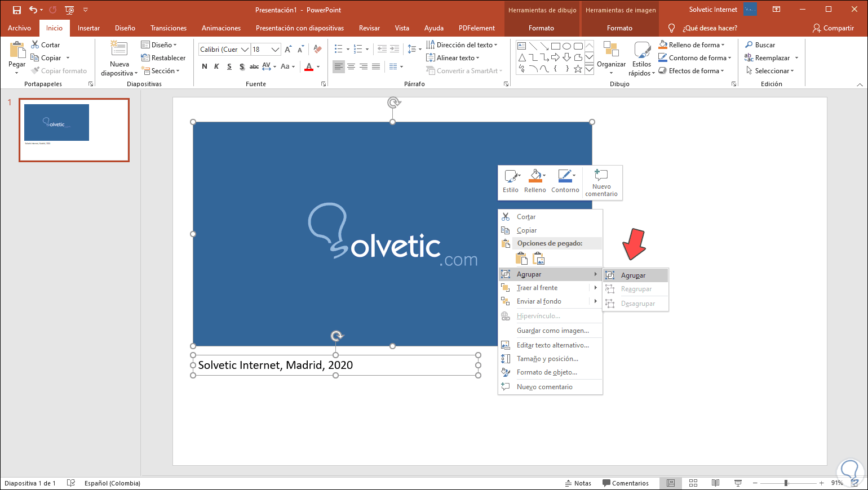Click the Cortar scissors icon in ribbon

[35, 44]
